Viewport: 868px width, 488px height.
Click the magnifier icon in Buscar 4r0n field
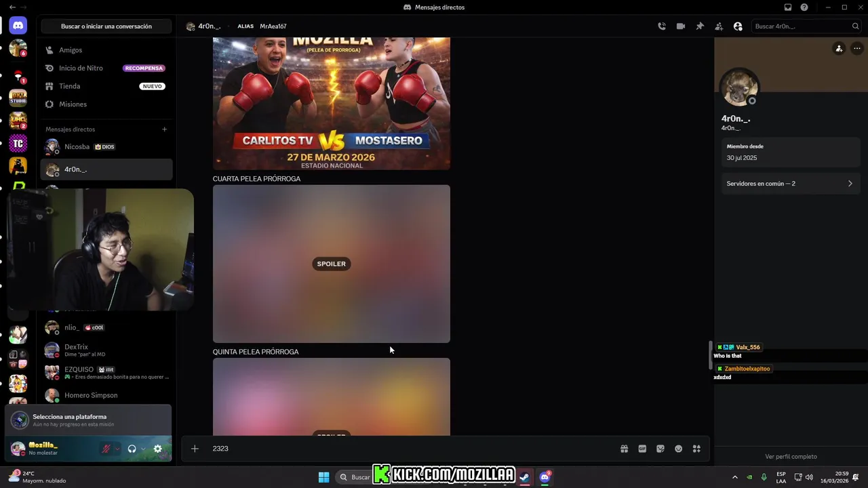point(855,26)
